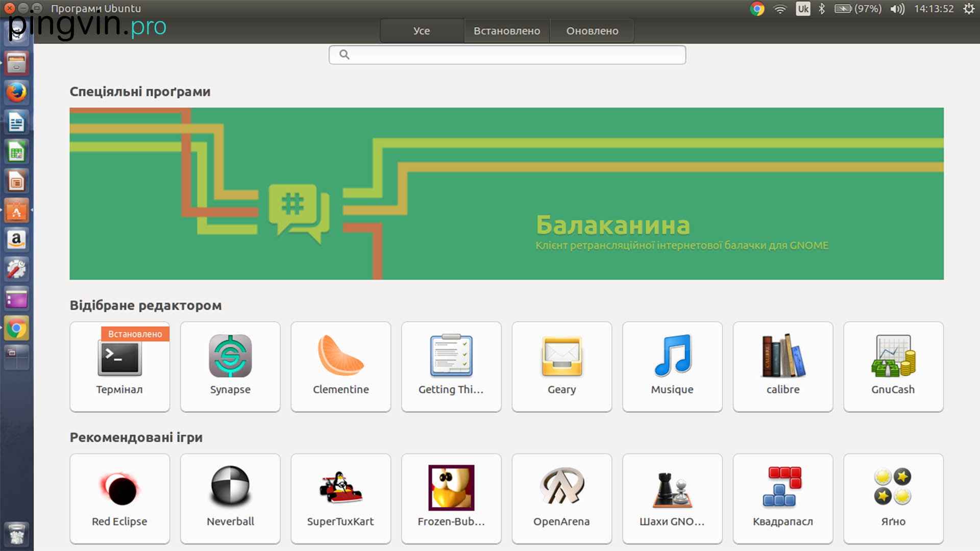This screenshot has width=980, height=551.
Task: Open installed Термінал app tile
Action: 119,366
